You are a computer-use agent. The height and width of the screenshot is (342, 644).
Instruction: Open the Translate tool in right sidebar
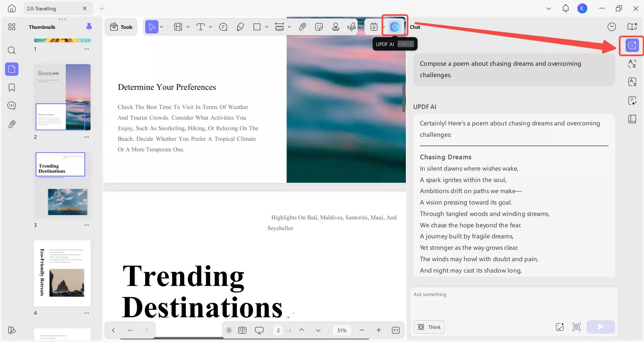632,64
